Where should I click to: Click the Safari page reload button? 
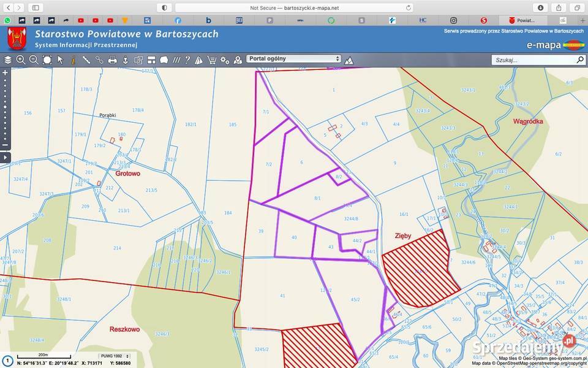(x=409, y=7)
